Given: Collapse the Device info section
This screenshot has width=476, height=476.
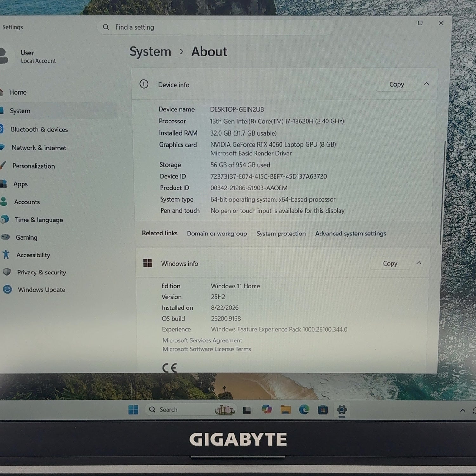Looking at the screenshot, I should click(x=426, y=84).
